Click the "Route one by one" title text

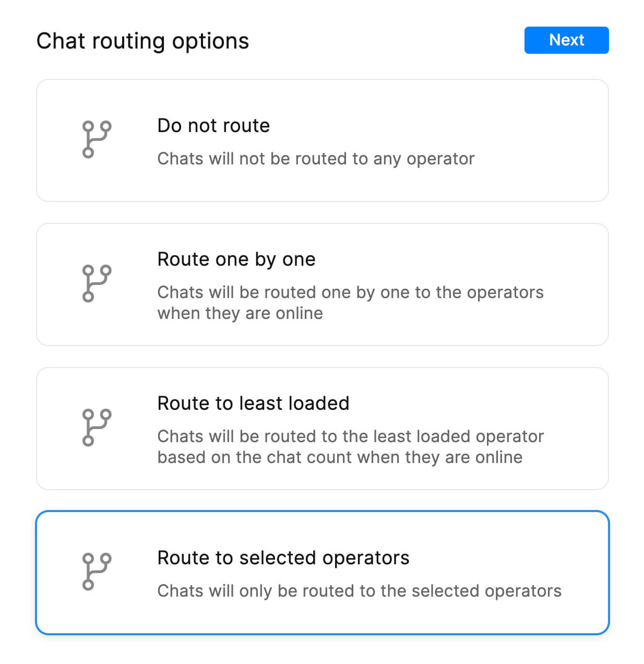pos(236,259)
